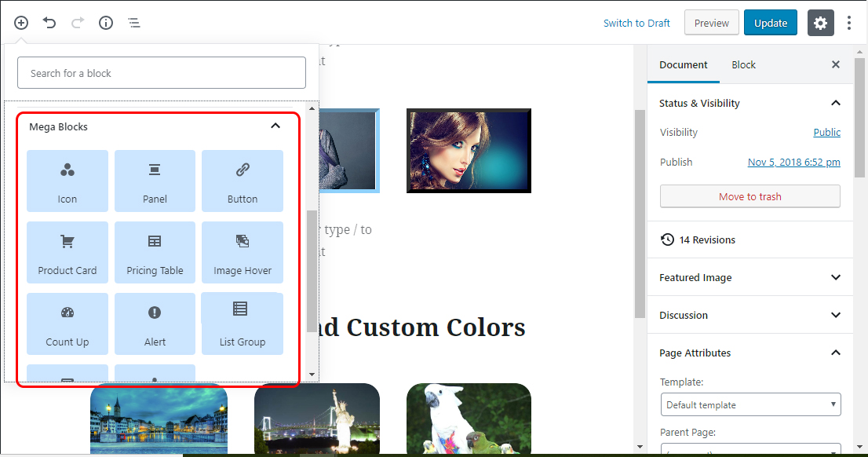
Task: Open block navigation list icon
Action: coord(134,23)
